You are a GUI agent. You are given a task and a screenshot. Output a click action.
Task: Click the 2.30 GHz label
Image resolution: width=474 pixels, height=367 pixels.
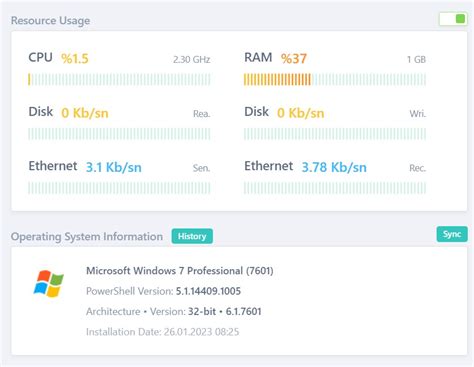click(x=192, y=60)
